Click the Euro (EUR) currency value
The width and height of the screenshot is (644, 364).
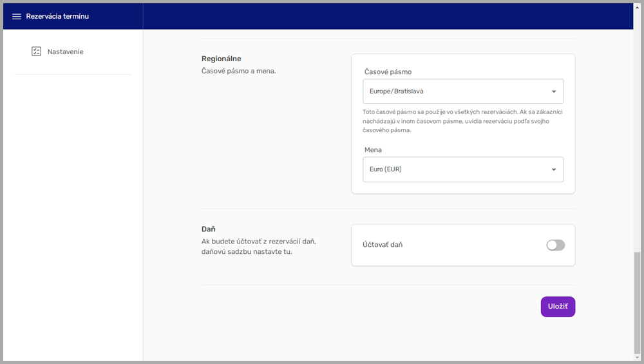(x=386, y=169)
